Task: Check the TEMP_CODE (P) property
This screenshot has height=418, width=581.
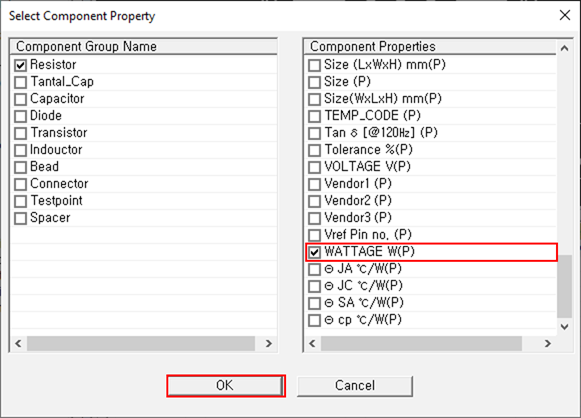Action: (x=314, y=116)
